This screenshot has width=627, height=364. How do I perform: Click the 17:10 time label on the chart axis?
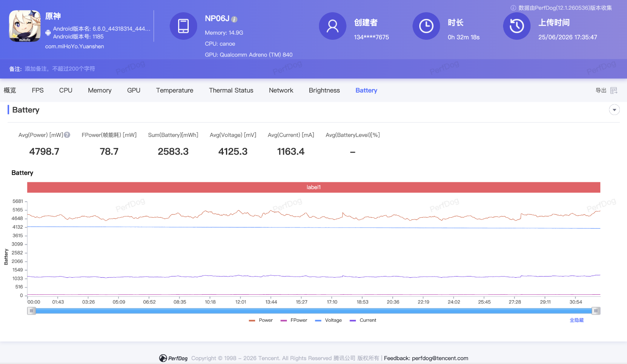[x=332, y=302]
